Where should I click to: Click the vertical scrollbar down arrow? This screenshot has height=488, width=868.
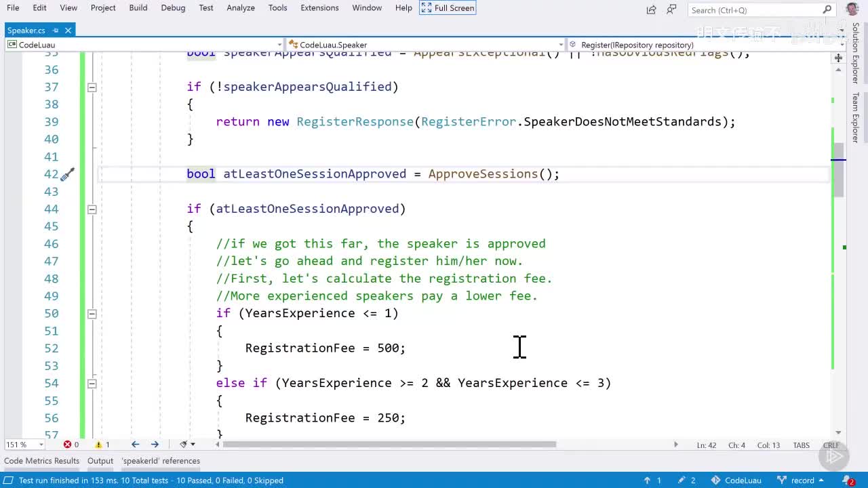coord(838,432)
